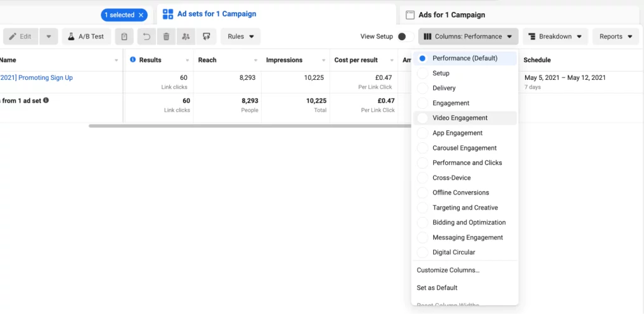Click the '8,293 People' total cell
644x314 pixels.
[250, 105]
